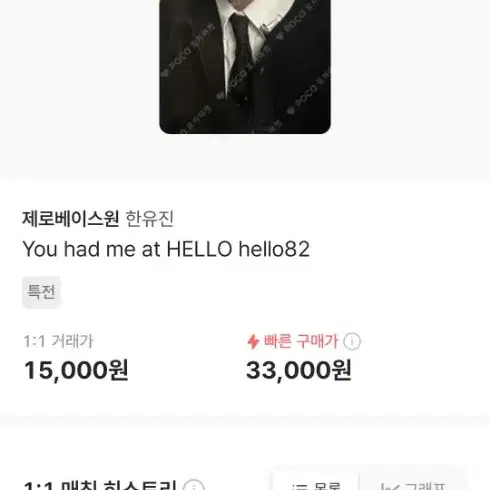Open the photocard image thumbnail
This screenshot has width=490, height=490.
(245, 67)
